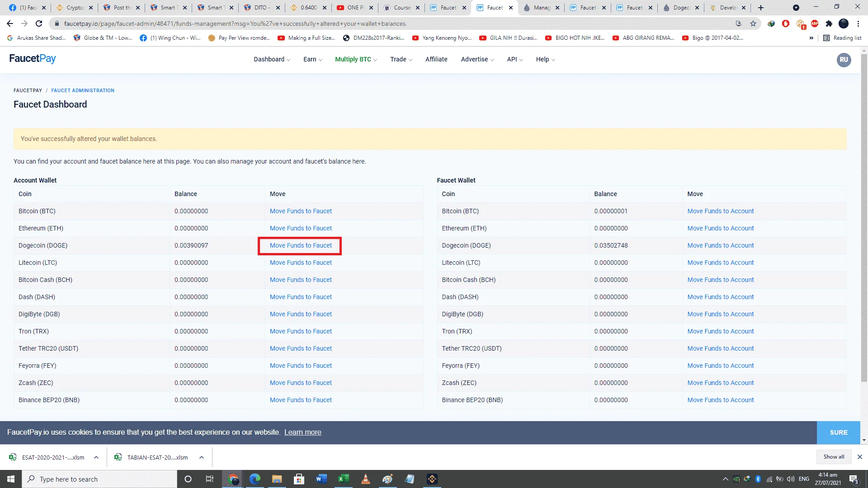Switch to the ONE PI YouTube tab
Image resolution: width=868 pixels, height=488 pixels.
point(354,8)
